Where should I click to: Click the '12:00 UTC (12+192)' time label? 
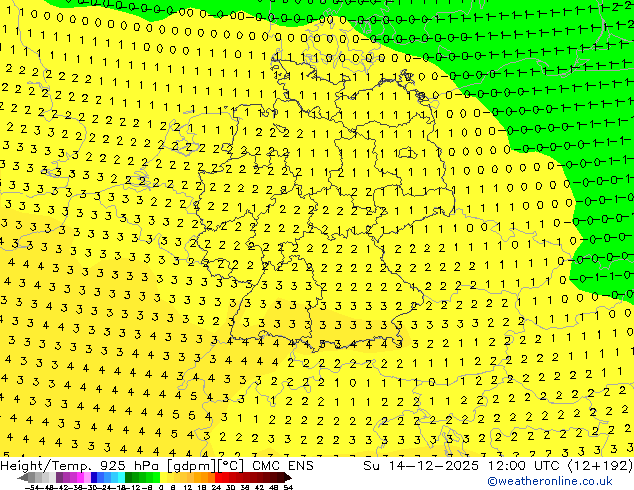(560, 466)
